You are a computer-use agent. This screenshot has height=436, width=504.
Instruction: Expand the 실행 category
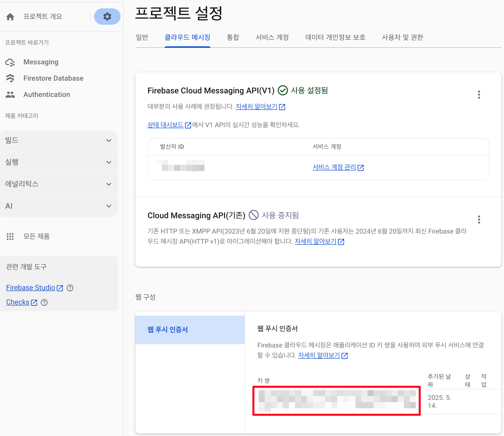click(109, 162)
